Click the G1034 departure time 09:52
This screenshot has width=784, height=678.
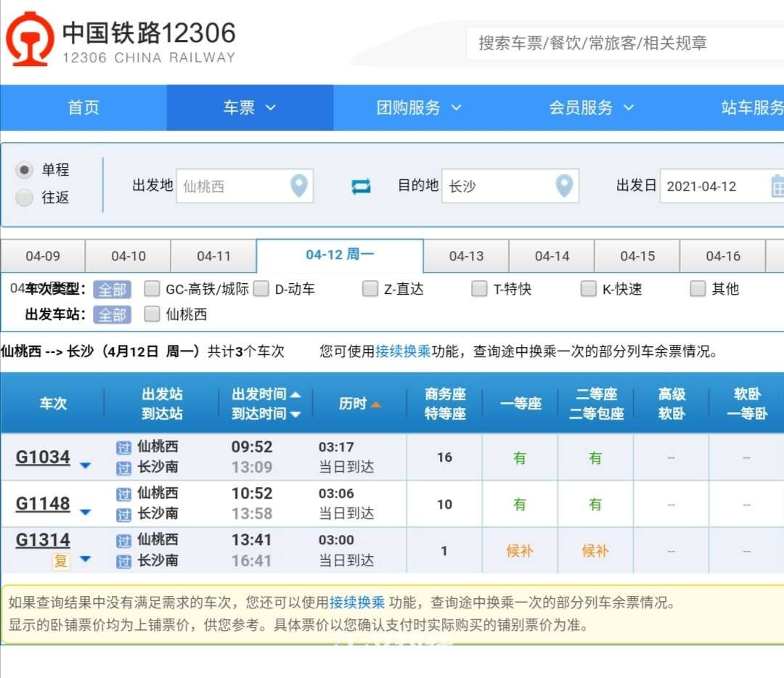[x=252, y=447]
